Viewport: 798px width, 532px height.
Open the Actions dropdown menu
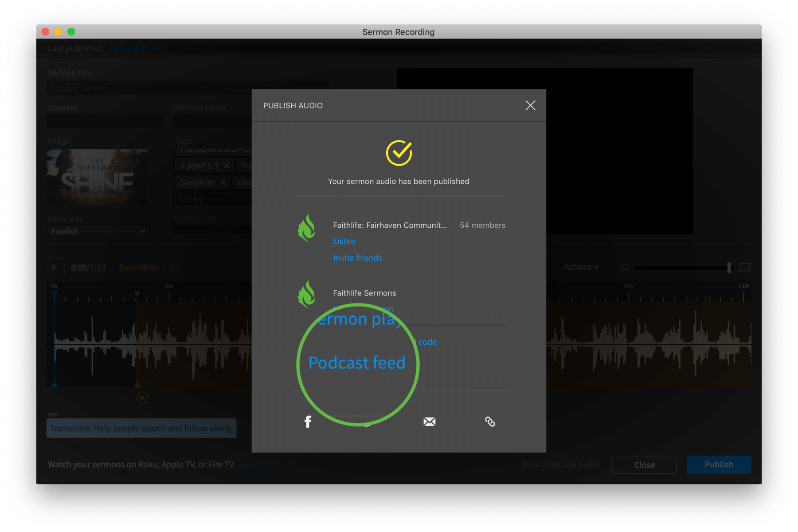click(x=581, y=267)
